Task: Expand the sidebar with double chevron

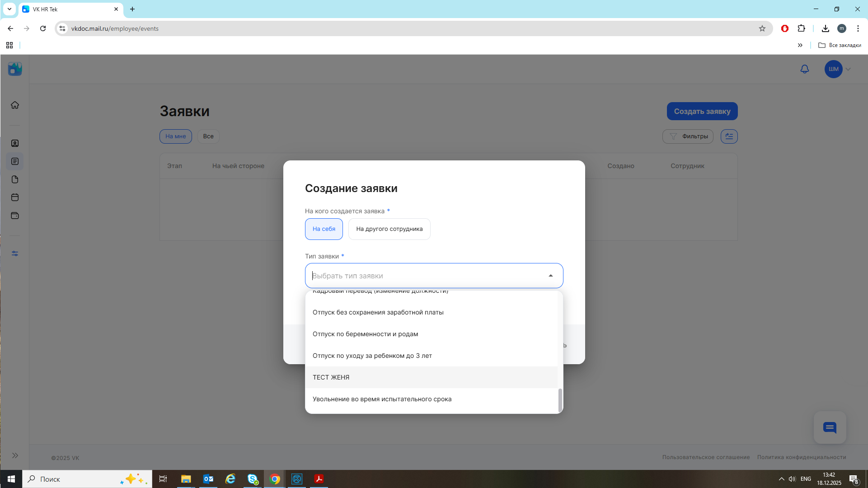Action: pyautogui.click(x=15, y=455)
